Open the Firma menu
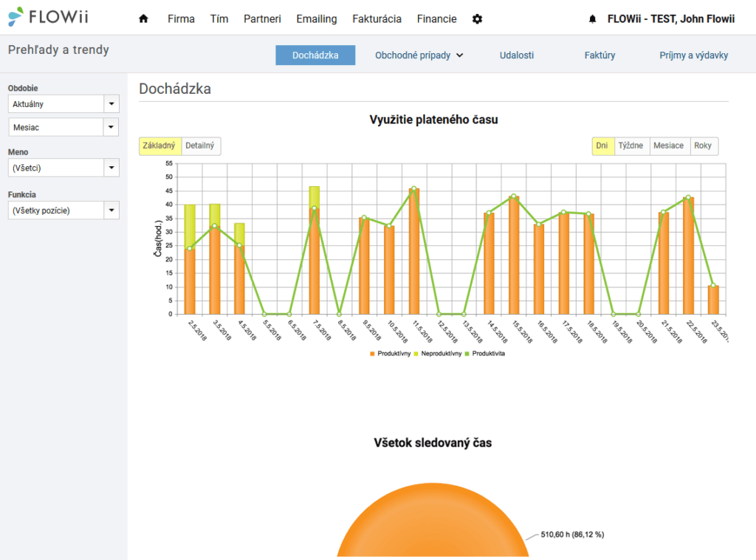 tap(181, 18)
